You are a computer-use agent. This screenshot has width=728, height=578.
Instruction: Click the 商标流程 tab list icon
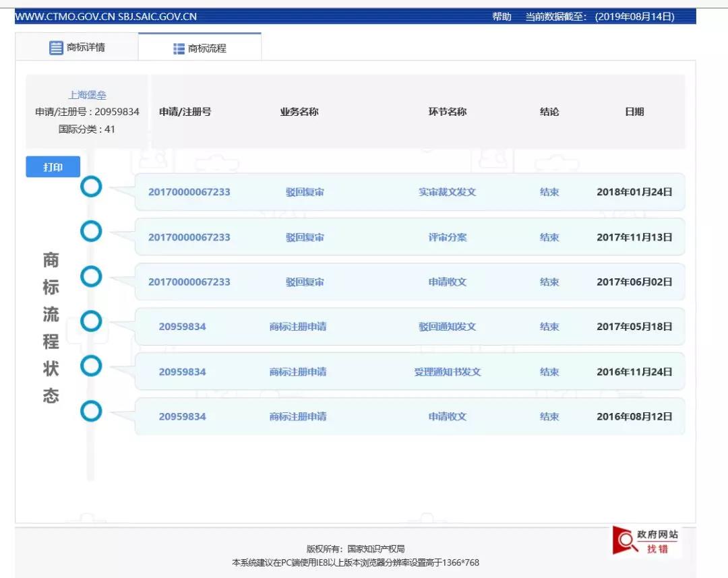(179, 49)
